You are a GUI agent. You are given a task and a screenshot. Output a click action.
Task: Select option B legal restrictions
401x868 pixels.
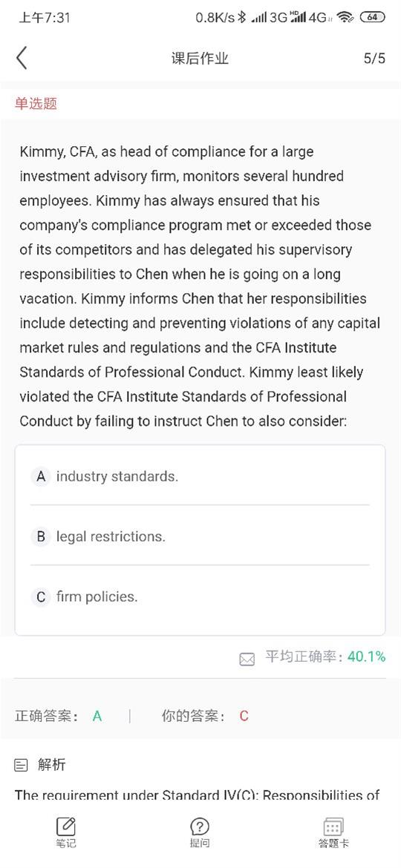click(x=200, y=536)
